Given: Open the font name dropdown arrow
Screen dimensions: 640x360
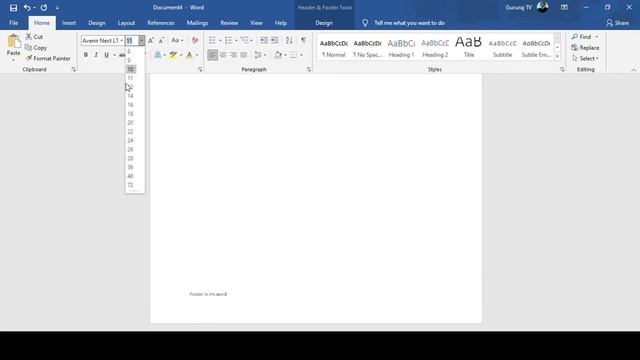Looking at the screenshot, I should click(x=122, y=40).
